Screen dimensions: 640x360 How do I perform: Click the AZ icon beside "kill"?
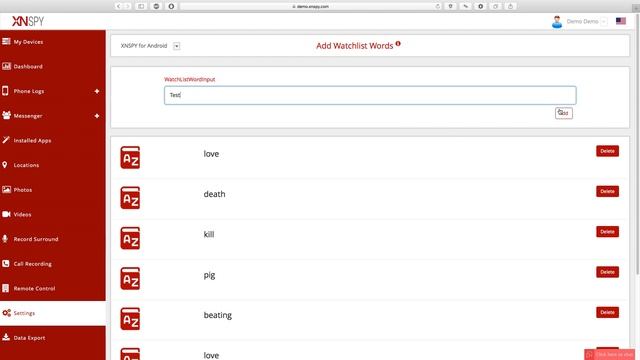click(130, 238)
